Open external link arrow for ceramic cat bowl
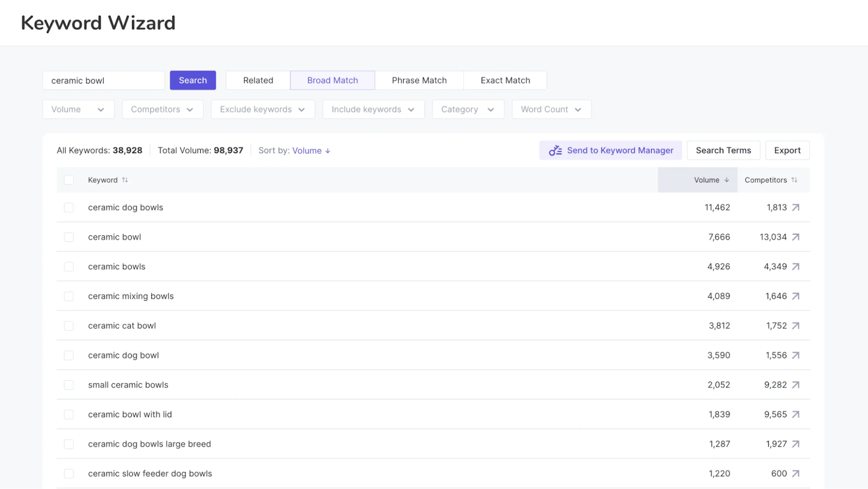This screenshot has width=868, height=489. coord(795,326)
